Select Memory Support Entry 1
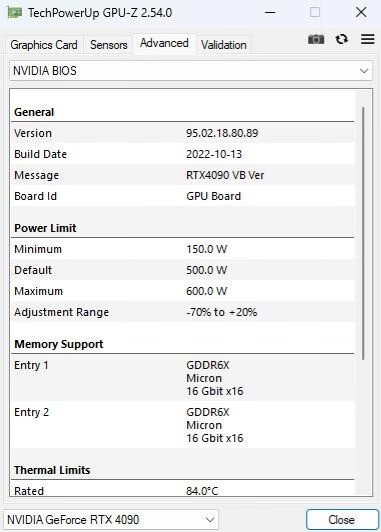 click(x=183, y=378)
